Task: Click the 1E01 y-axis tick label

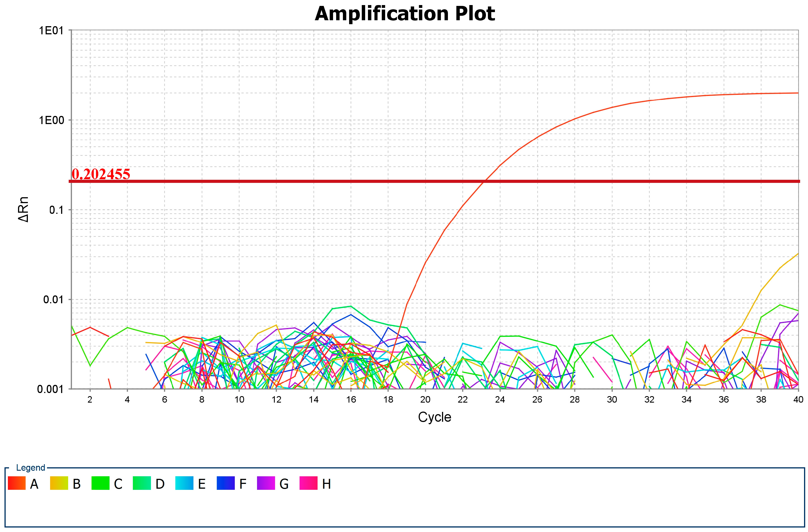Action: (x=51, y=31)
